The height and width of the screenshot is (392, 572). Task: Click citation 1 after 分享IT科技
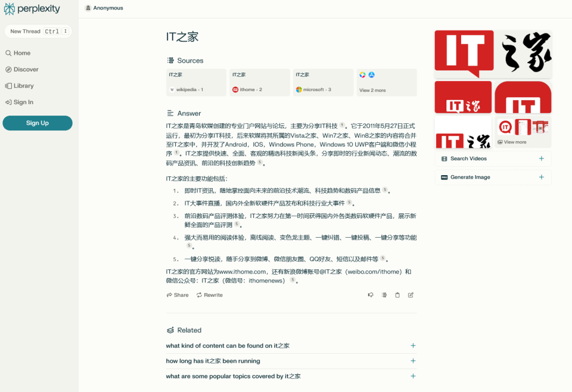coord(342,125)
